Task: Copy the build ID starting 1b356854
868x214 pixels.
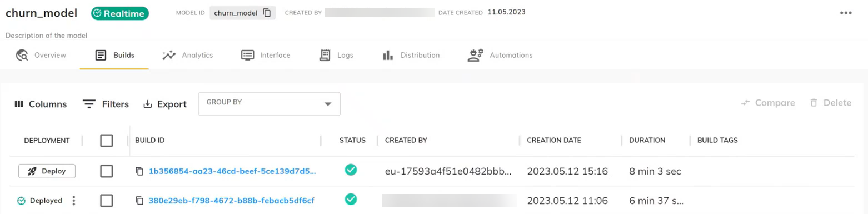Action: point(139,171)
